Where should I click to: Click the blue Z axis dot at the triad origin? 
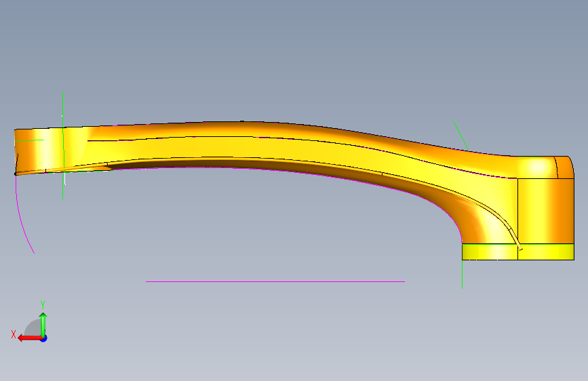[44, 338]
